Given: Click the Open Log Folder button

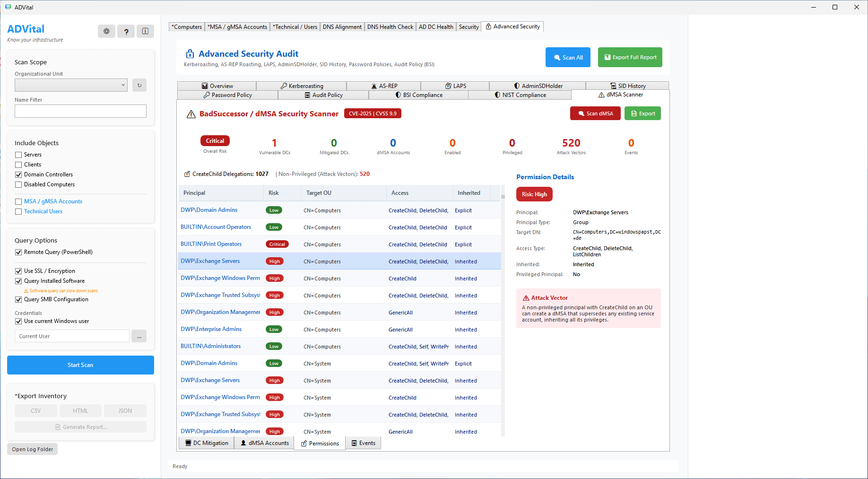Looking at the screenshot, I should tap(32, 449).
